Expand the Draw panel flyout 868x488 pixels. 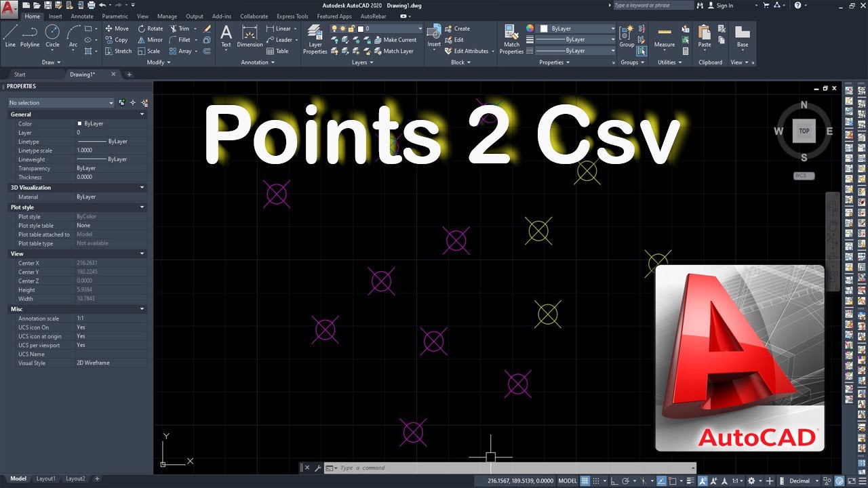point(52,62)
